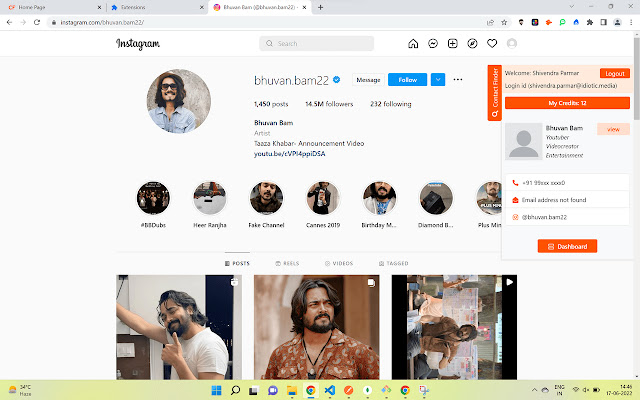Click the Email address not found row
The height and width of the screenshot is (400, 640).
click(567, 200)
